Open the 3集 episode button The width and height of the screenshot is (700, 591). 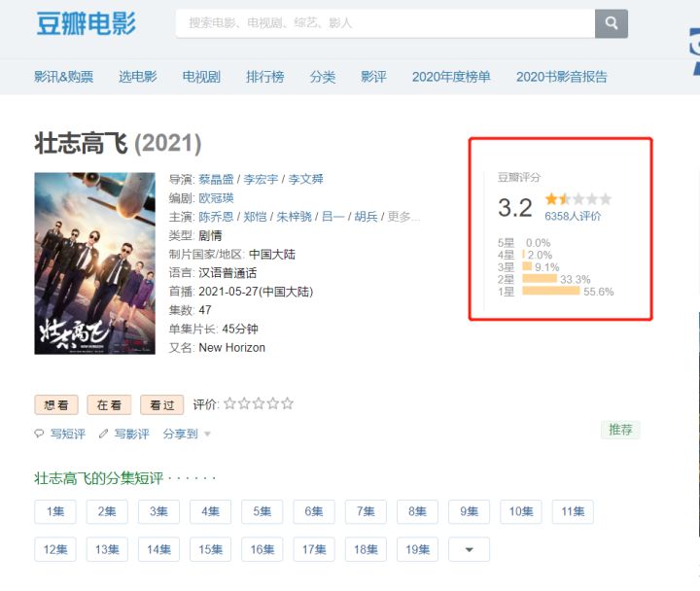(x=158, y=511)
